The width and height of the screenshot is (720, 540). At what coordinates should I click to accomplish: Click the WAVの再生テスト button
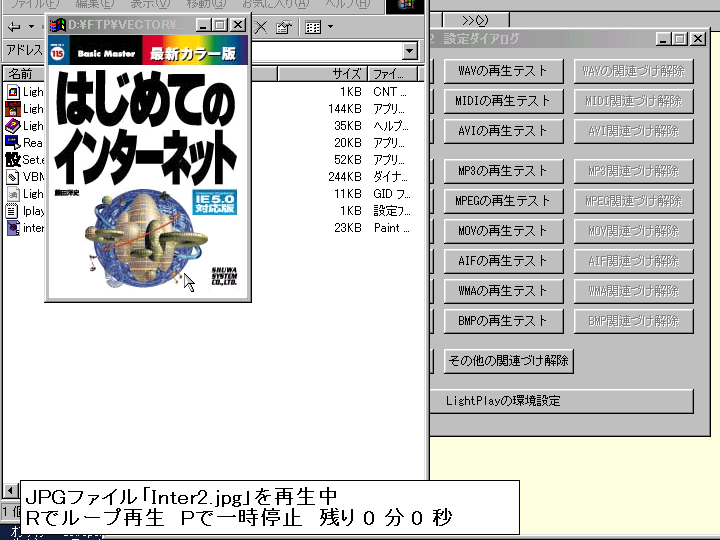pyautogui.click(x=503, y=71)
